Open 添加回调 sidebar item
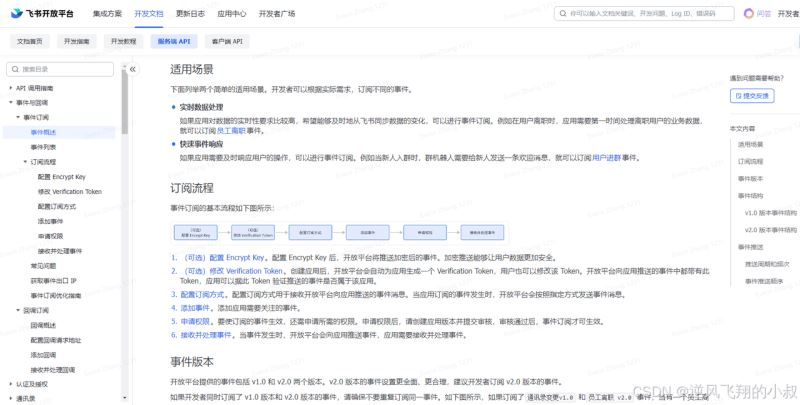The height and width of the screenshot is (405, 800). 43,355
